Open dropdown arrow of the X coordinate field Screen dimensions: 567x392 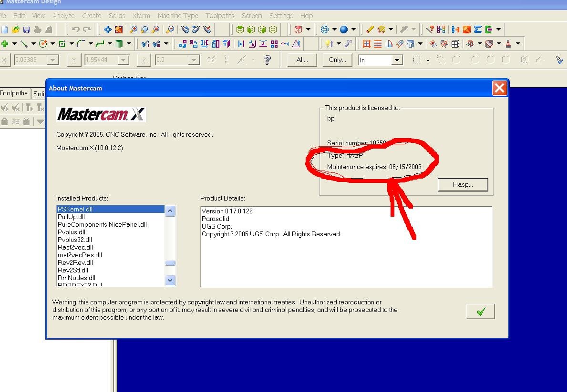click(x=53, y=60)
